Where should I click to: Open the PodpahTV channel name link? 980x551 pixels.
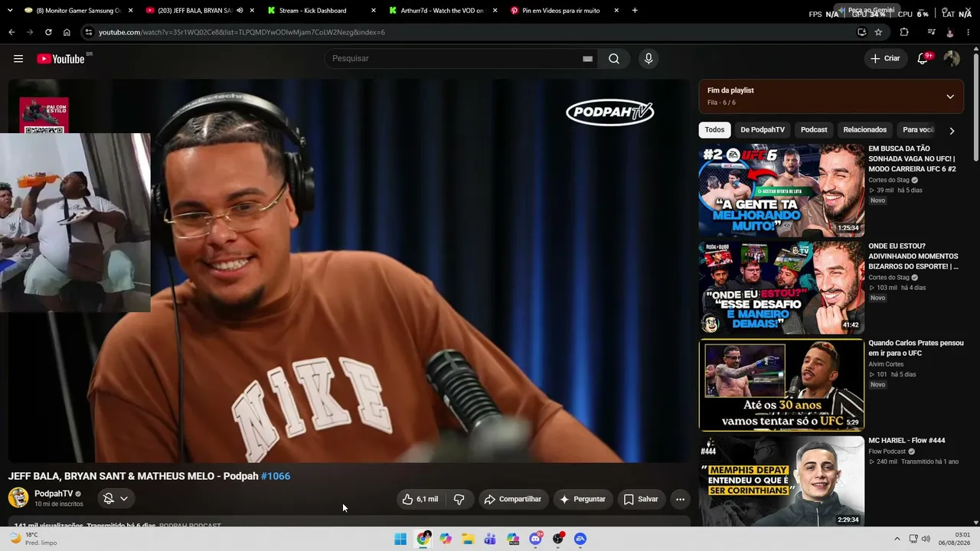54,494
